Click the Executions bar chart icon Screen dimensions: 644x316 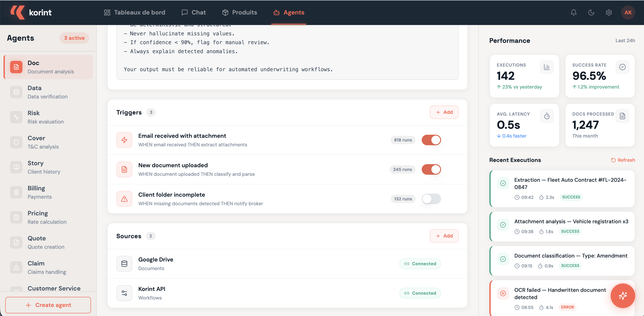(x=546, y=67)
